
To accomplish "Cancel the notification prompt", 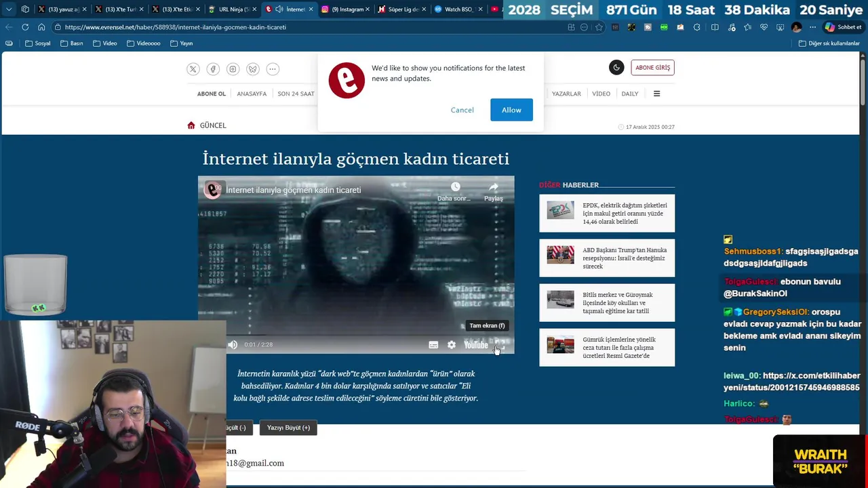I will 462,110.
